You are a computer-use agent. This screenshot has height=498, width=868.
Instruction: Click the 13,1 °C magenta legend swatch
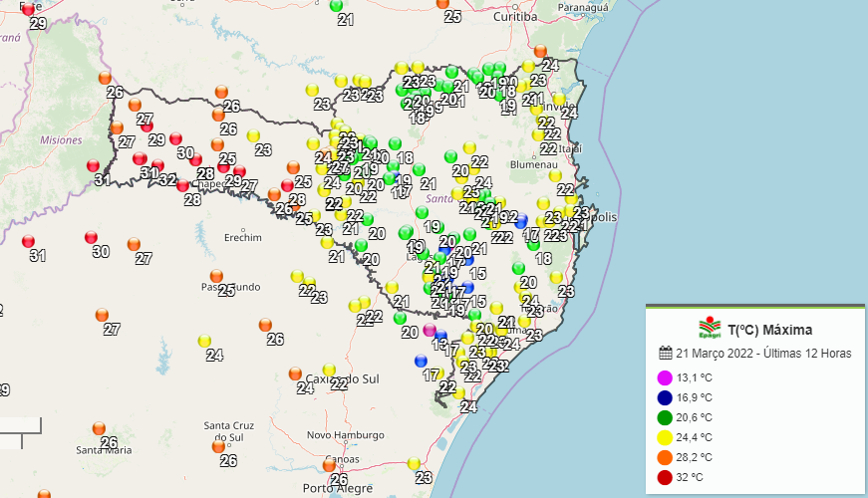665,377
